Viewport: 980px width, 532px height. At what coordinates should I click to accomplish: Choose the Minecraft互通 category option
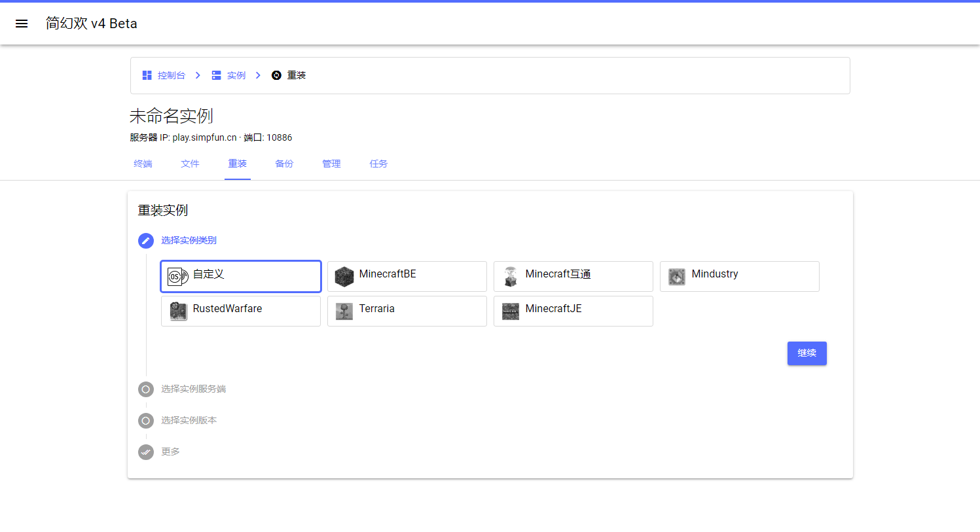[x=573, y=276]
